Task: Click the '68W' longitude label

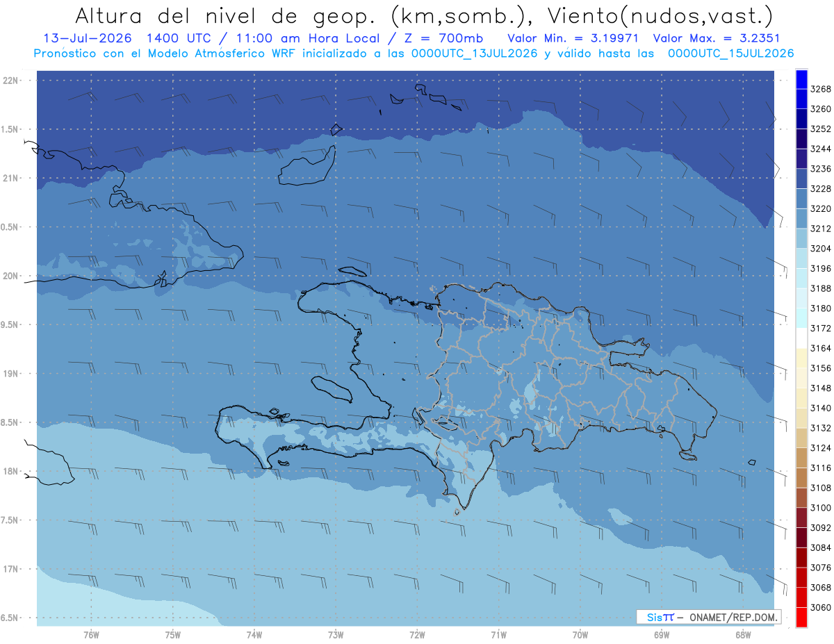Action: click(x=743, y=635)
